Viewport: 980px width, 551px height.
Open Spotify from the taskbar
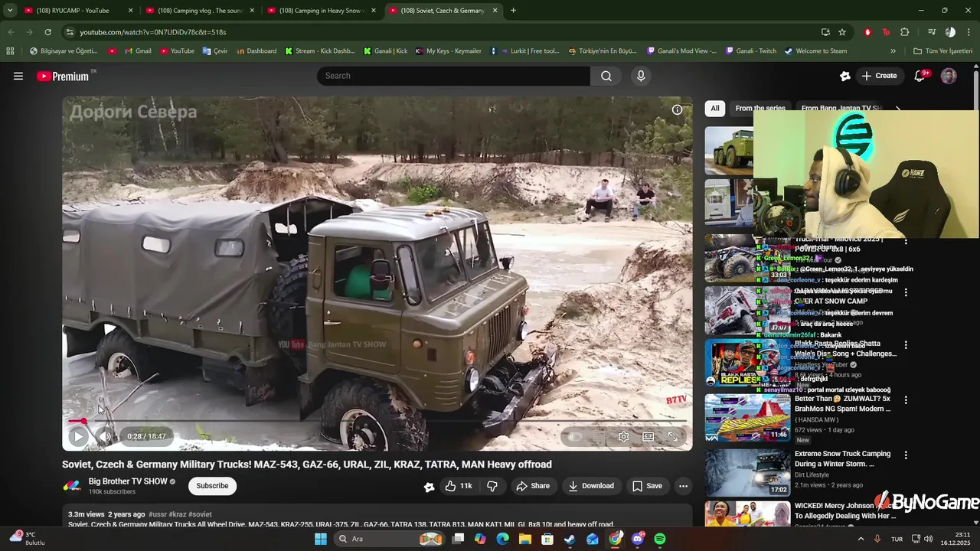tap(660, 539)
